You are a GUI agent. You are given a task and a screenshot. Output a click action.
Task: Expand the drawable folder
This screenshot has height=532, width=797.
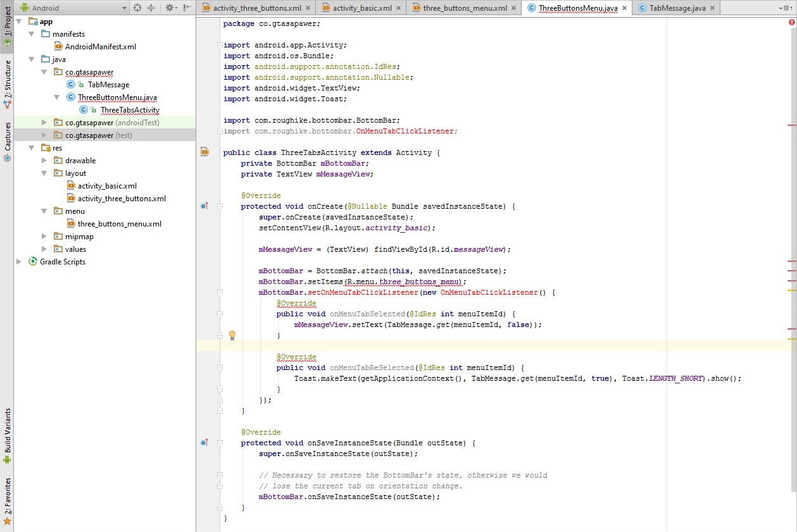click(44, 160)
